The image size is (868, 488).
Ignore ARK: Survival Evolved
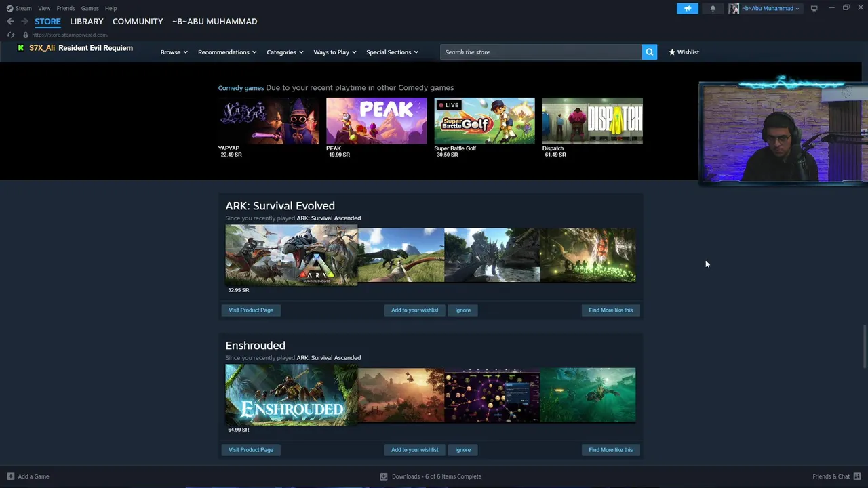pyautogui.click(x=463, y=310)
